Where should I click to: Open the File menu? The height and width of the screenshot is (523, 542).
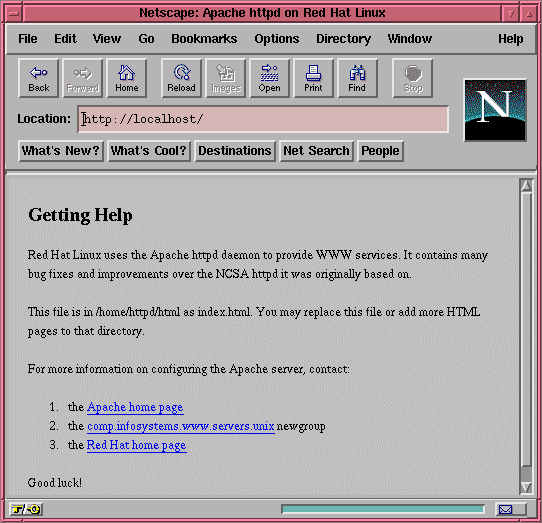point(28,39)
